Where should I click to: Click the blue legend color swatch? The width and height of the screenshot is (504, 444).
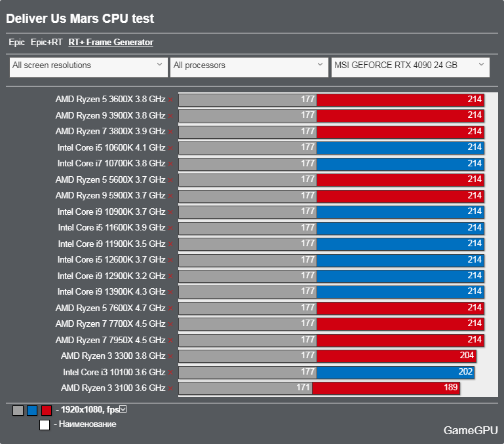tap(32, 410)
